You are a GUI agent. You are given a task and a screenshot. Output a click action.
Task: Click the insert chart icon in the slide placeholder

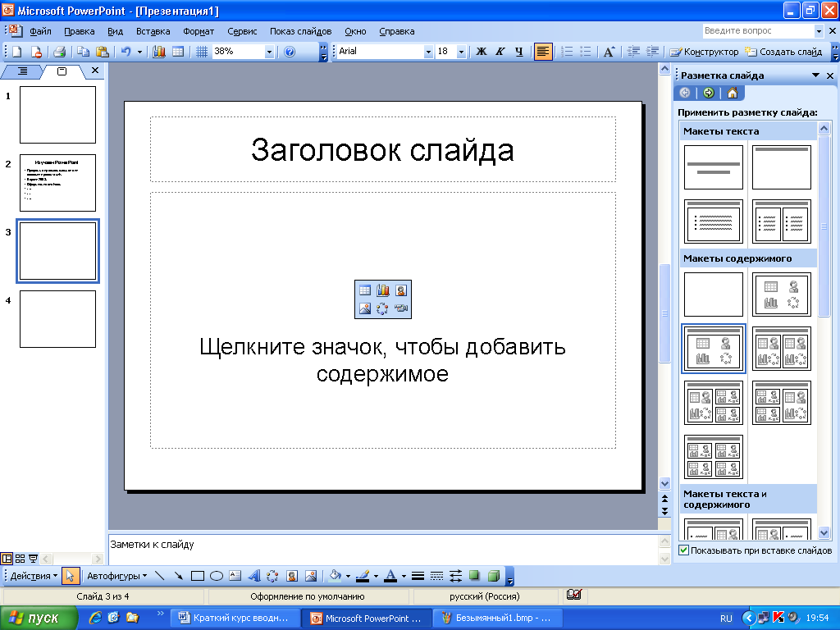point(383,290)
